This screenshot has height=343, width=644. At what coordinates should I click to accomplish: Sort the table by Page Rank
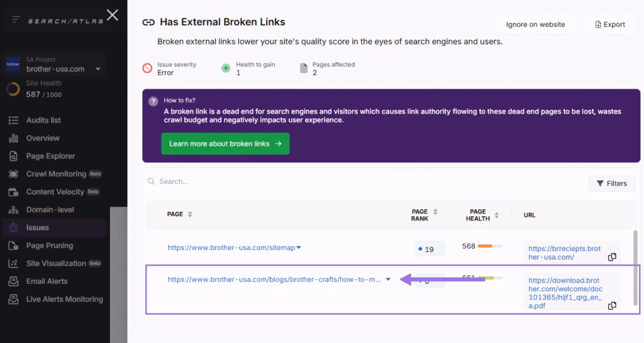click(435, 212)
